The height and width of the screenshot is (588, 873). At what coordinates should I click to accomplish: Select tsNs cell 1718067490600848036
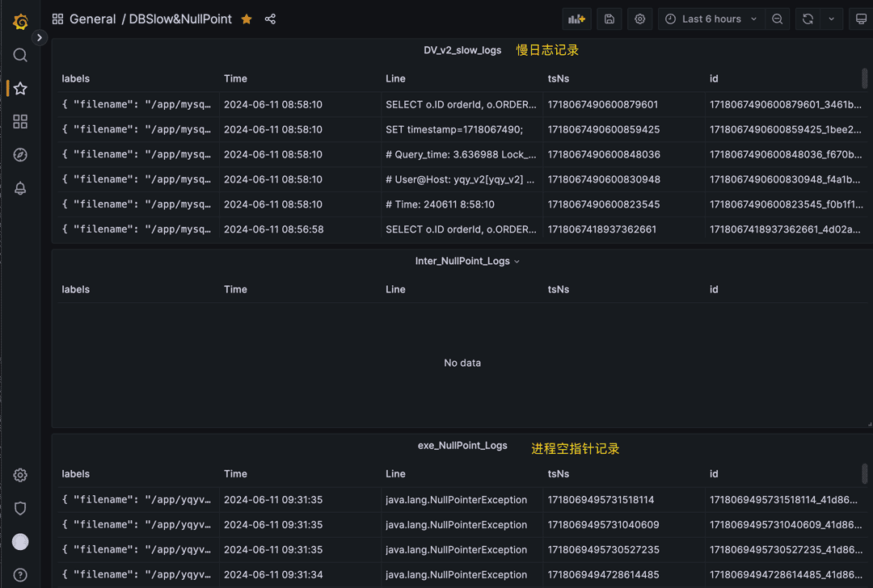click(624, 154)
